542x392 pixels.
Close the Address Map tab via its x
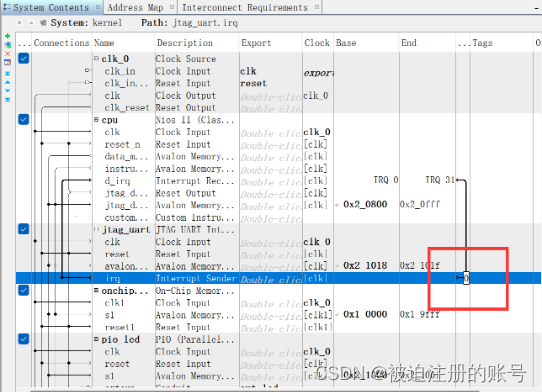[x=172, y=7]
